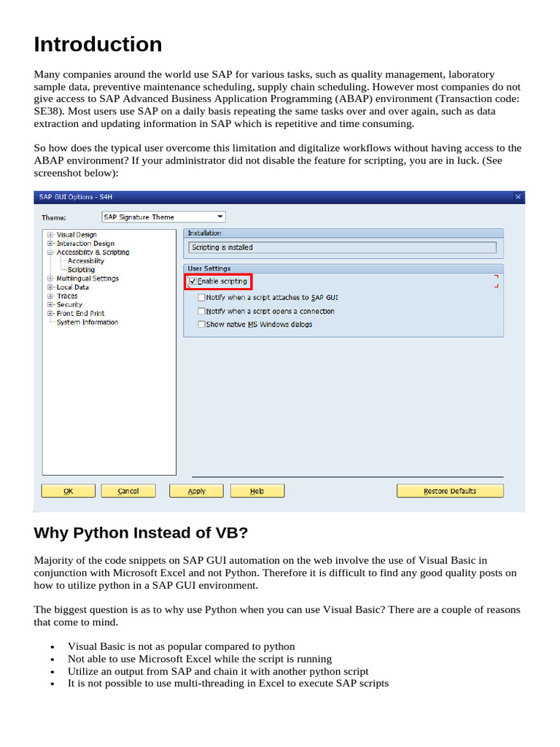Viewport: 560px width, 747px height.
Task: Expand the Visual Design tree node
Action: click(x=50, y=234)
